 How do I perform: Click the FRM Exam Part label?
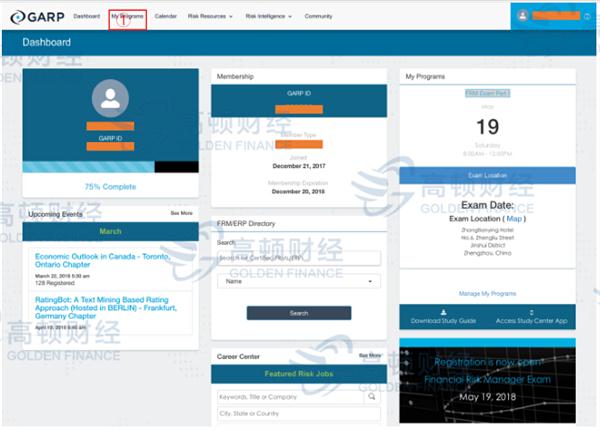pyautogui.click(x=488, y=93)
